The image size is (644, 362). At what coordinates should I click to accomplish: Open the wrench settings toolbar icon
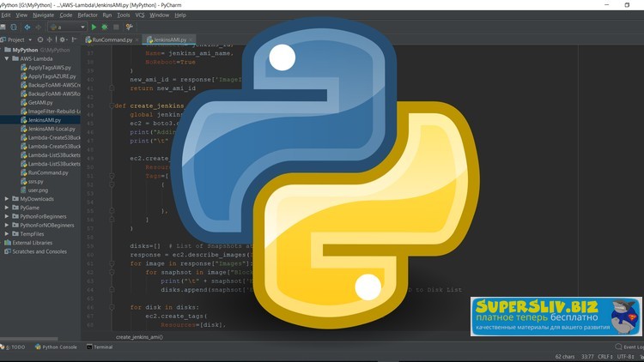click(x=130, y=27)
